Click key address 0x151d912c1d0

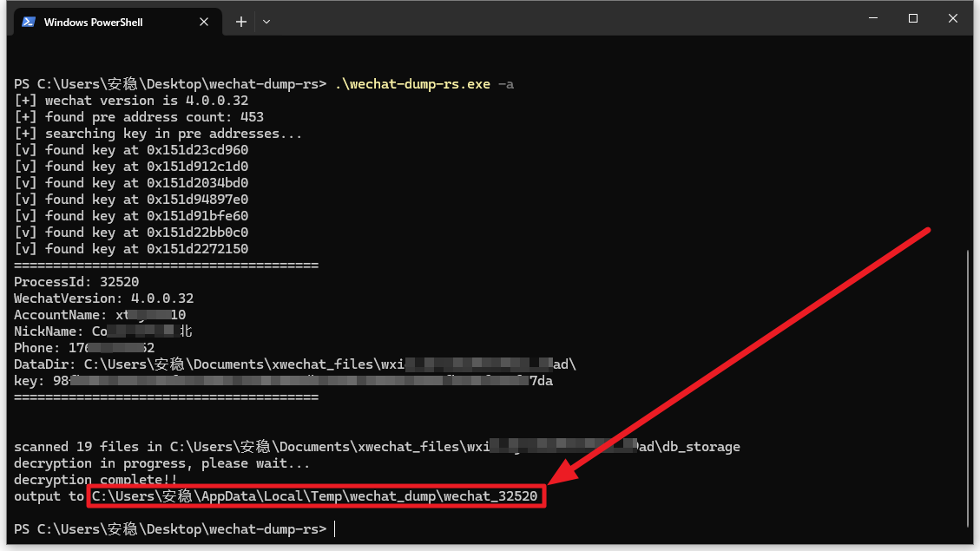point(198,167)
